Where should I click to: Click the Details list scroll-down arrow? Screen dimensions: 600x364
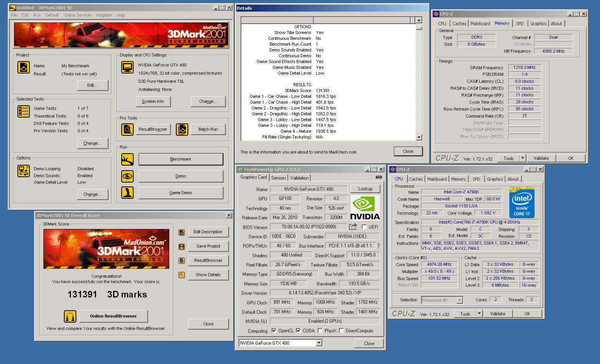(x=419, y=137)
